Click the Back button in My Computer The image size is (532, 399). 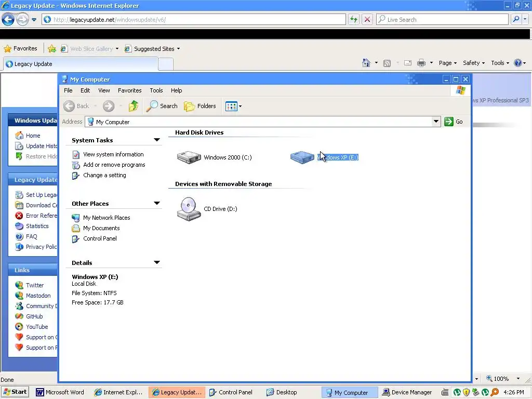[77, 106]
